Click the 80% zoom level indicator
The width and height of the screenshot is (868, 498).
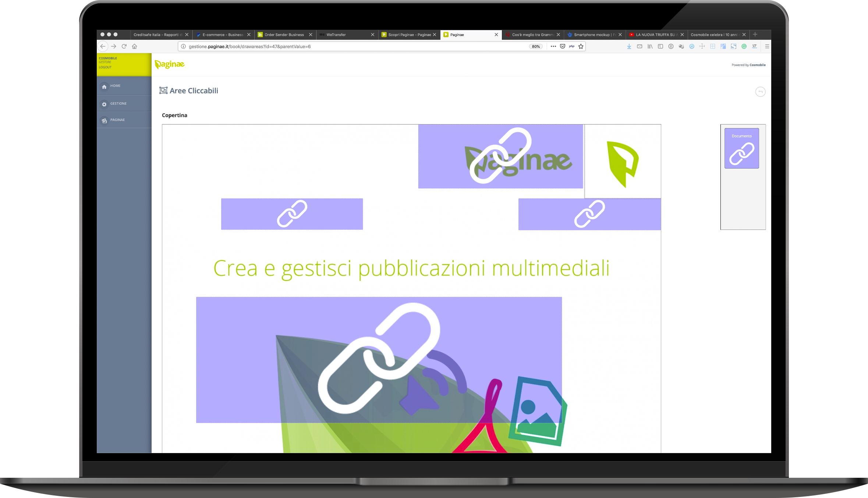(x=536, y=46)
